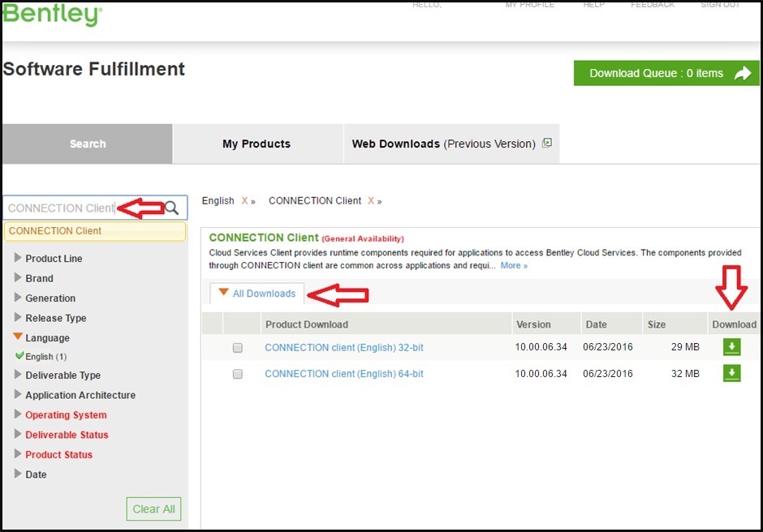Check the box for 32-bit client
The height and width of the screenshot is (532, 763).
coord(238,348)
